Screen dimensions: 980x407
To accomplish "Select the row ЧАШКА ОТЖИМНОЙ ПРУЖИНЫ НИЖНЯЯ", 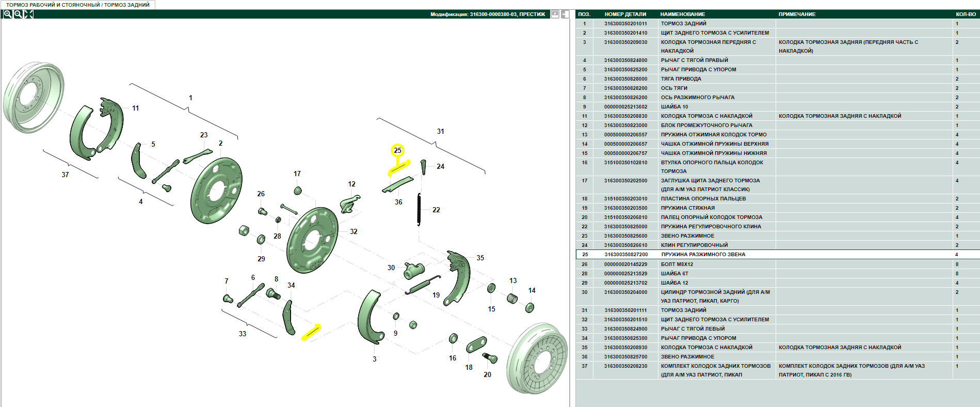I will coord(778,153).
